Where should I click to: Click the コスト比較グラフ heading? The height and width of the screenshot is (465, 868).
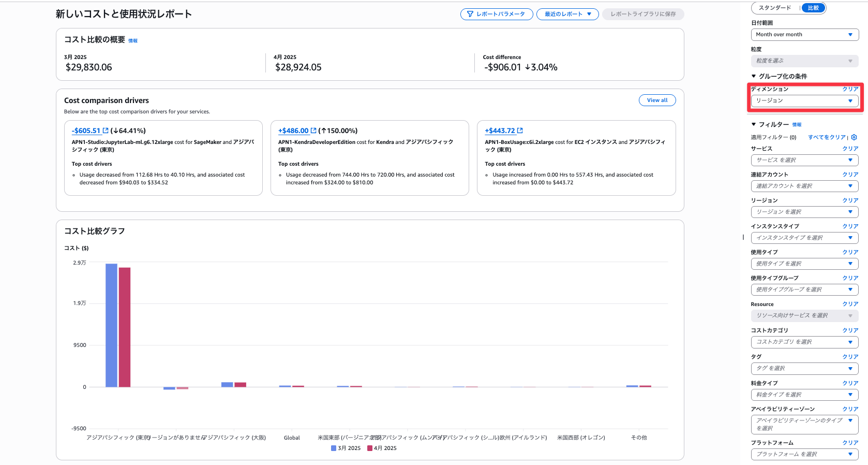95,231
